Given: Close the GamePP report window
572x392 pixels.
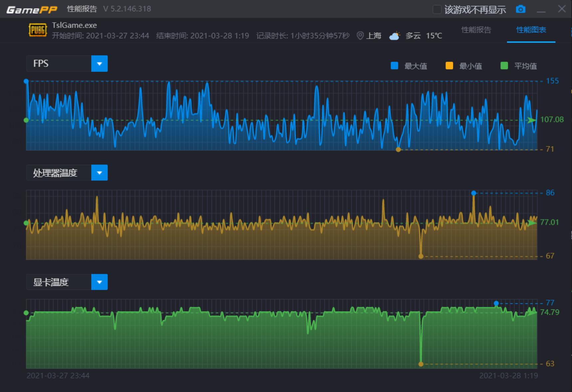Looking at the screenshot, I should 562,9.
